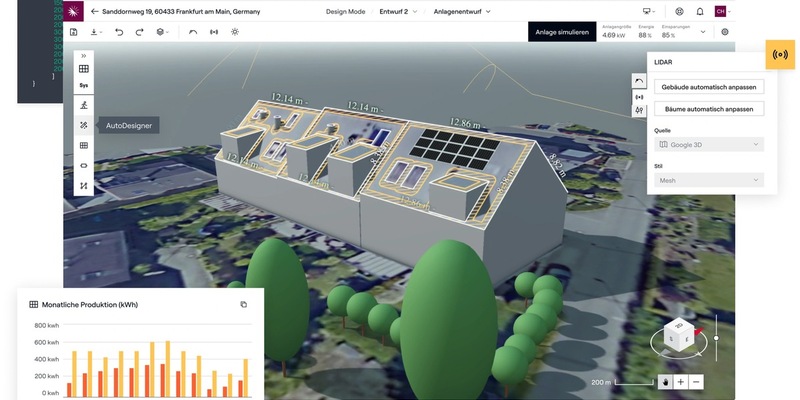The image size is (800, 400).
Task: Click the Einsparungen 85 % value
Action: pyautogui.click(x=668, y=35)
